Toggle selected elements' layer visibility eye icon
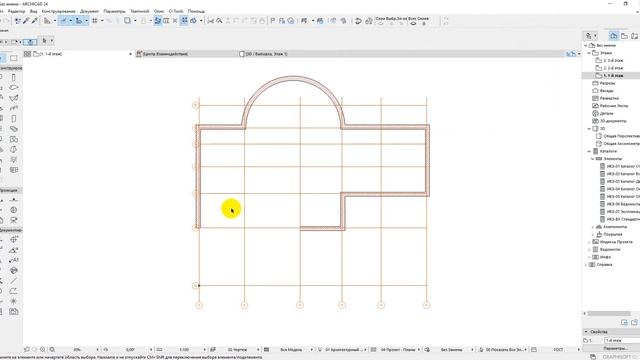Screen dimensions: 640x360 [380, 24]
